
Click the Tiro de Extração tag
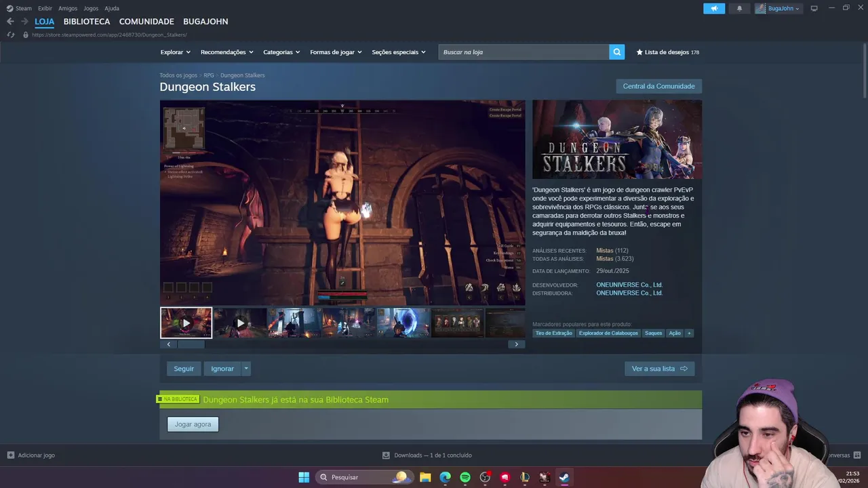(x=554, y=333)
